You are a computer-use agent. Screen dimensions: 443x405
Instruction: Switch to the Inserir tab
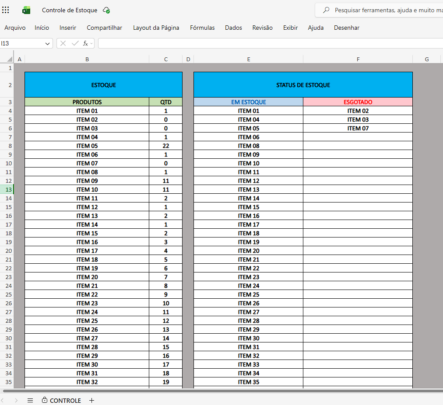pos(68,28)
